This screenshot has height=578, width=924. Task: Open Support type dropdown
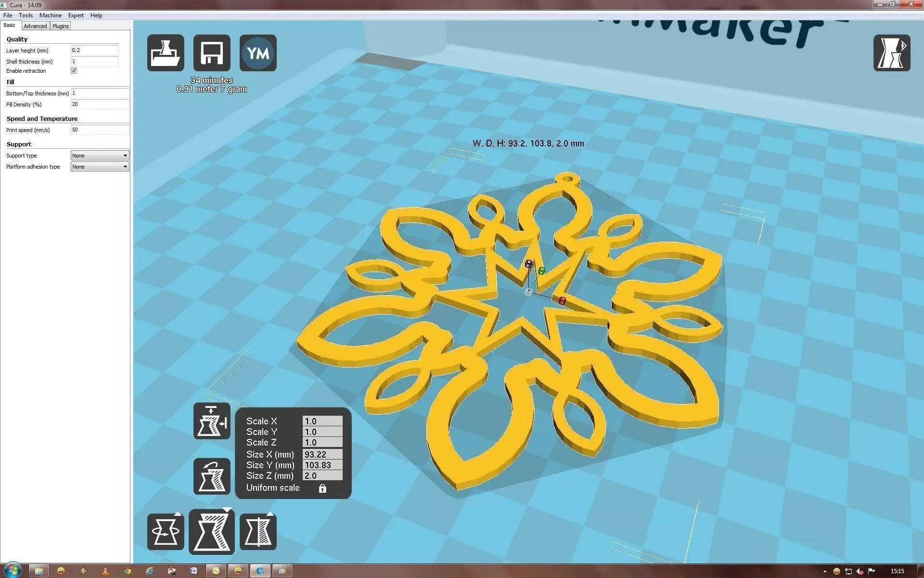tap(100, 156)
